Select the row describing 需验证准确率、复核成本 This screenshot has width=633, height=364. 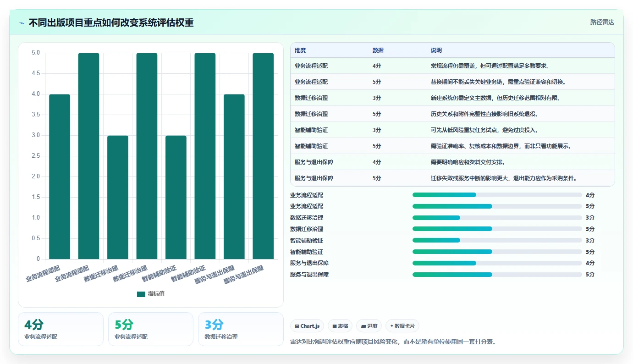coord(452,146)
